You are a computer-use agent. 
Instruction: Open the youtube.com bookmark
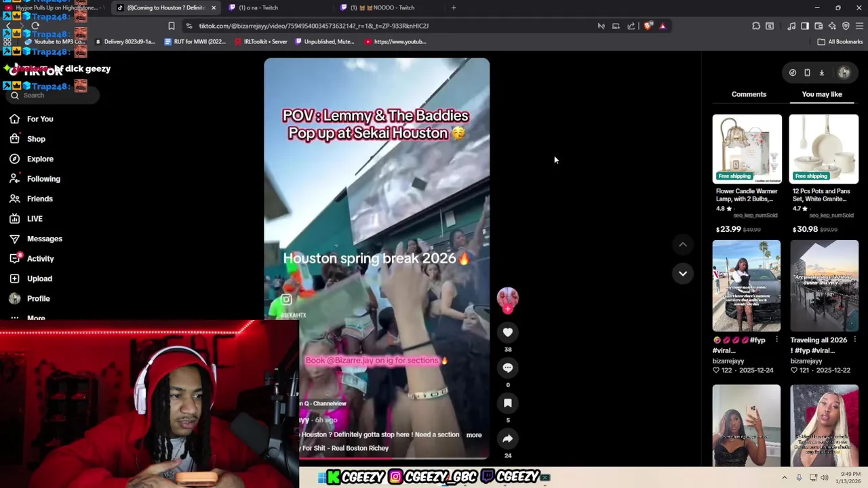(395, 41)
